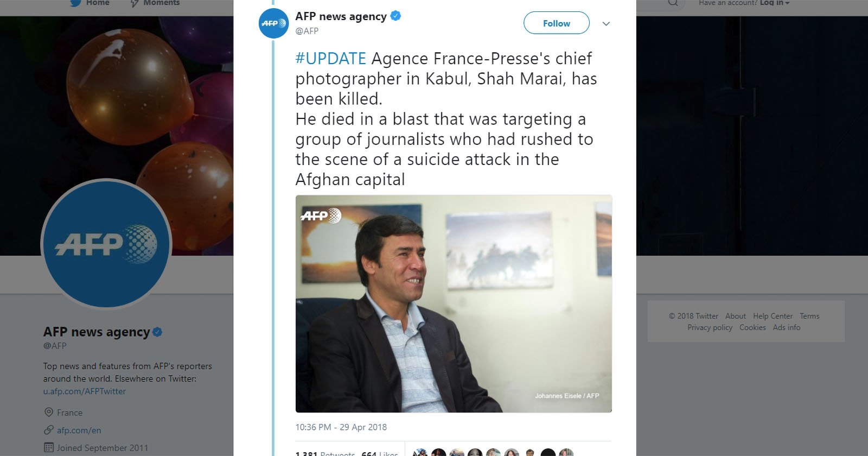The width and height of the screenshot is (868, 456).
Task: Open the Privacy policy footer link
Action: (710, 327)
